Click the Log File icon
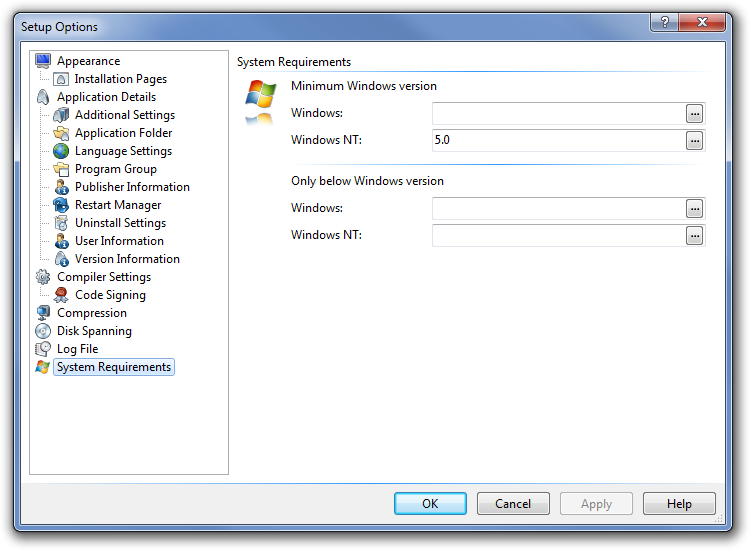Image resolution: width=751 pixels, height=551 pixels. coord(43,349)
